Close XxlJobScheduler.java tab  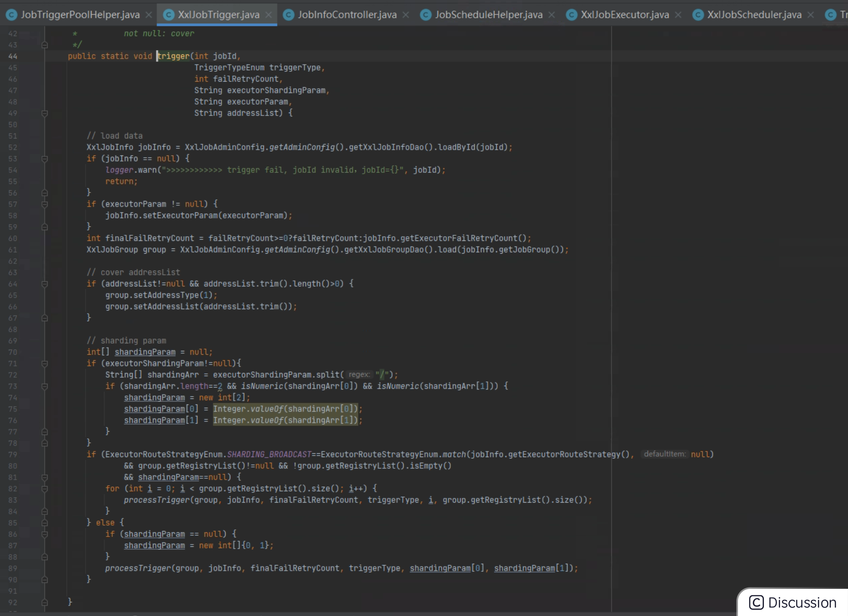pos(811,15)
